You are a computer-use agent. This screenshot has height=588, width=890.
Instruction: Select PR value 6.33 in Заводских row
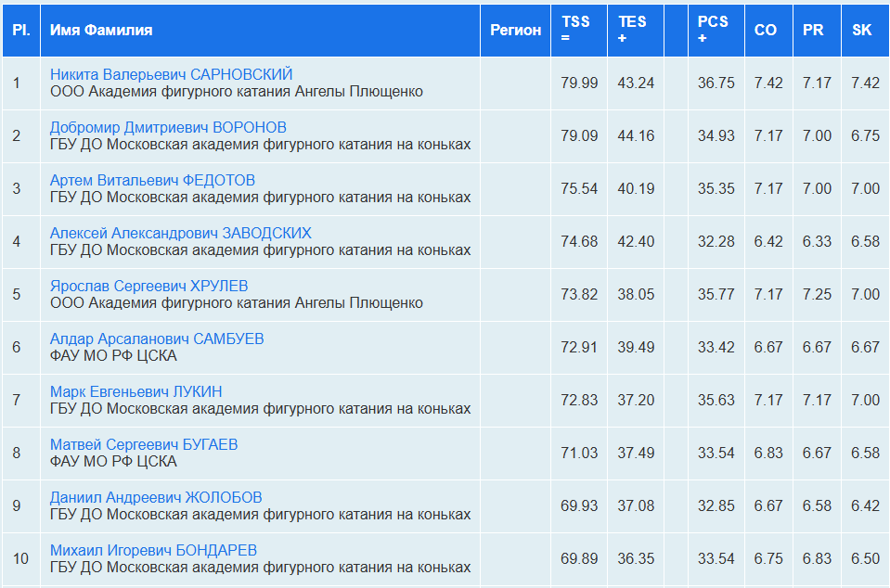(x=817, y=241)
